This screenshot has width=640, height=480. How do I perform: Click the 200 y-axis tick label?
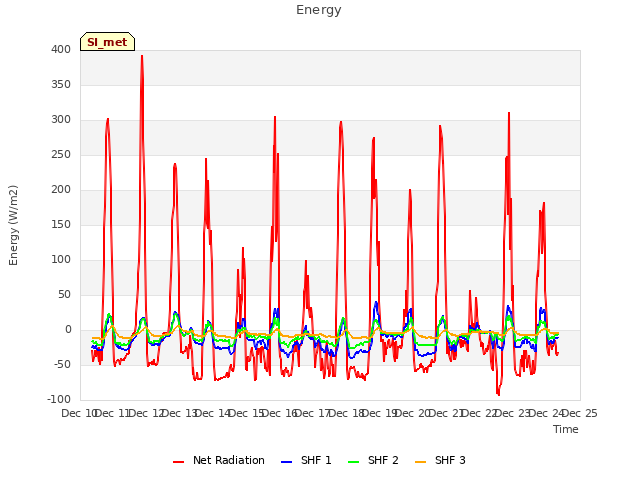(61, 190)
